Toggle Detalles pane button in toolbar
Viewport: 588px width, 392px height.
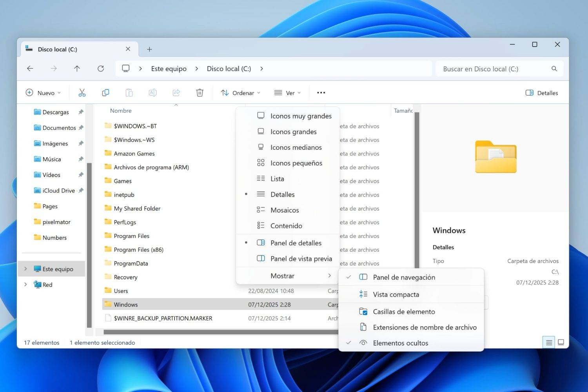tap(542, 93)
